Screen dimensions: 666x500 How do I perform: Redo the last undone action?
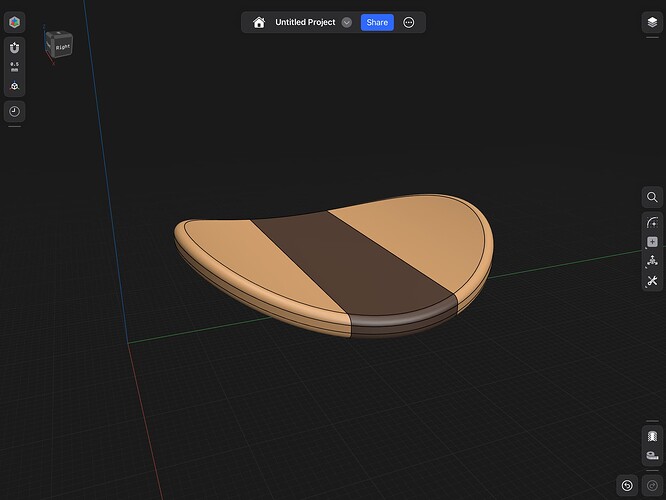(x=652, y=486)
